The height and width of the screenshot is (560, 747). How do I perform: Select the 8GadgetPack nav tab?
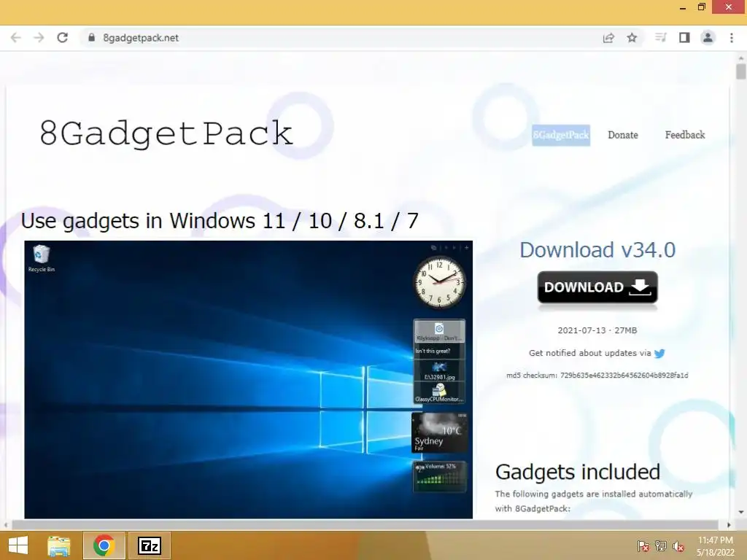[x=561, y=135]
